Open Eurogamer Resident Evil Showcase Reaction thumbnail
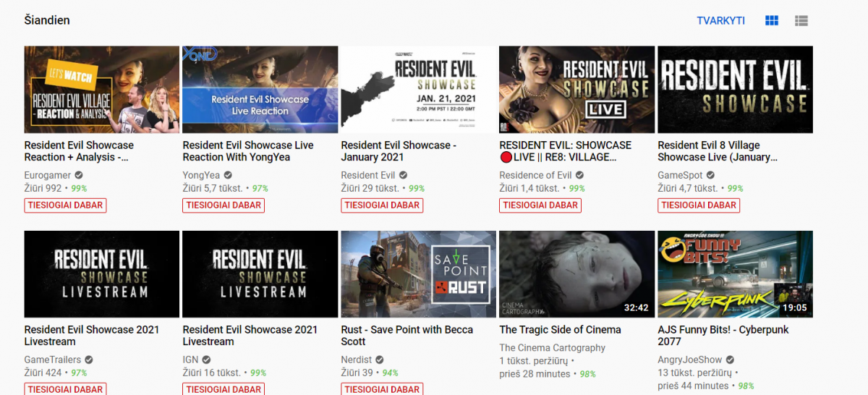 (101, 90)
